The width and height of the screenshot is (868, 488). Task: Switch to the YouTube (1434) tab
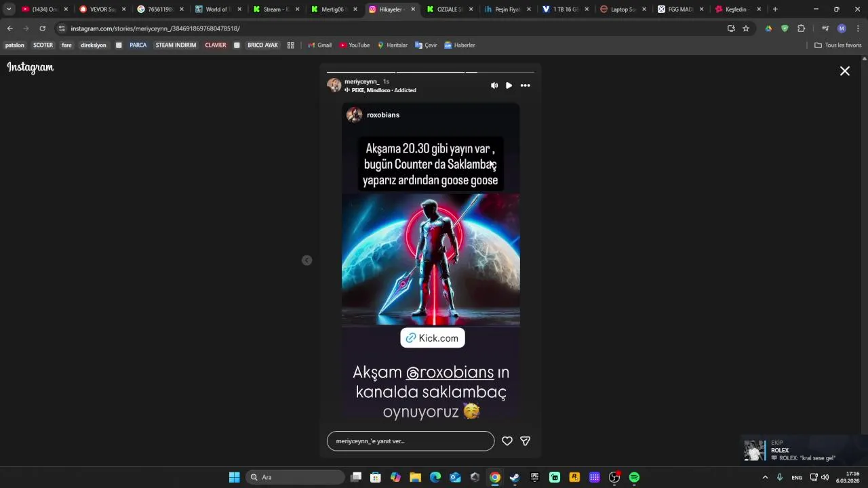(x=45, y=9)
